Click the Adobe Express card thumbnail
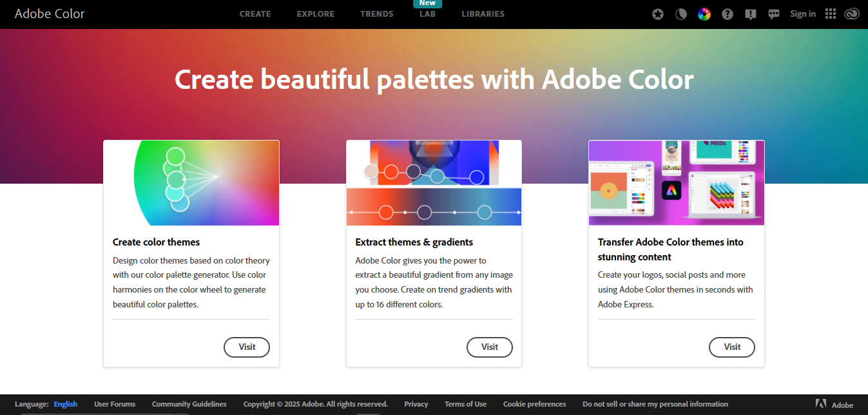Screen dimensions: 868x415 (676, 182)
